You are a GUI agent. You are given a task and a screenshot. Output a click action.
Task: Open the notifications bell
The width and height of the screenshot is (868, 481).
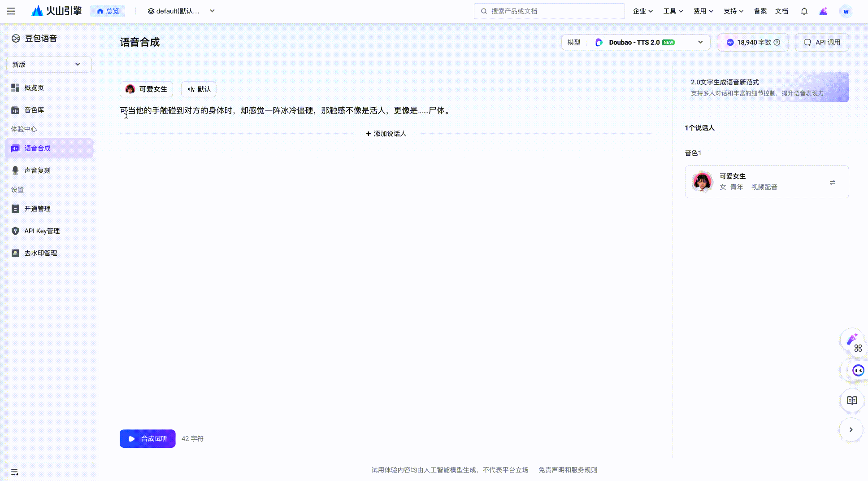[x=804, y=11]
